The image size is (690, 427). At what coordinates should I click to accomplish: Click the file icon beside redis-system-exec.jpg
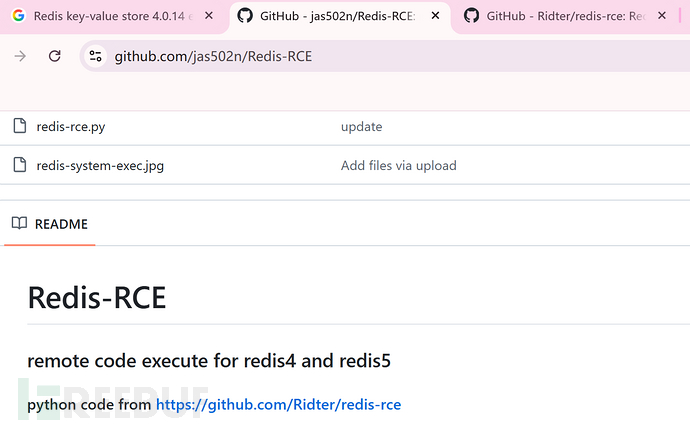click(20, 165)
